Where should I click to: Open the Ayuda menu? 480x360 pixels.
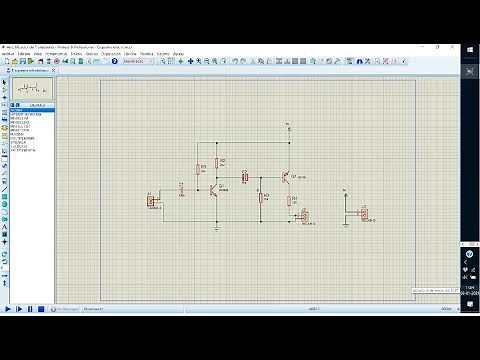[178, 54]
